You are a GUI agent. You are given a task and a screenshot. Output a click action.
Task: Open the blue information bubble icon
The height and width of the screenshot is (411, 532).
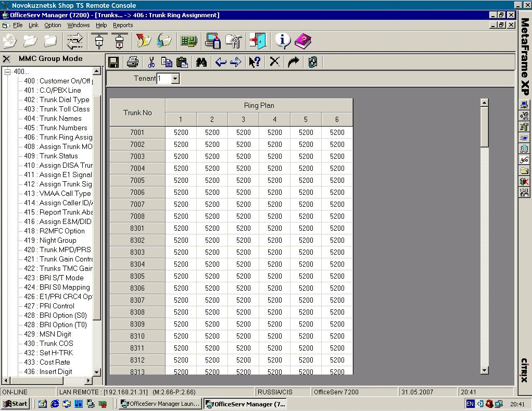click(x=282, y=41)
